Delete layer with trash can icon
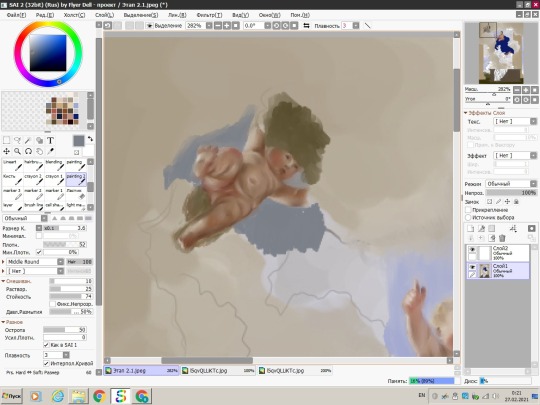 (502, 238)
